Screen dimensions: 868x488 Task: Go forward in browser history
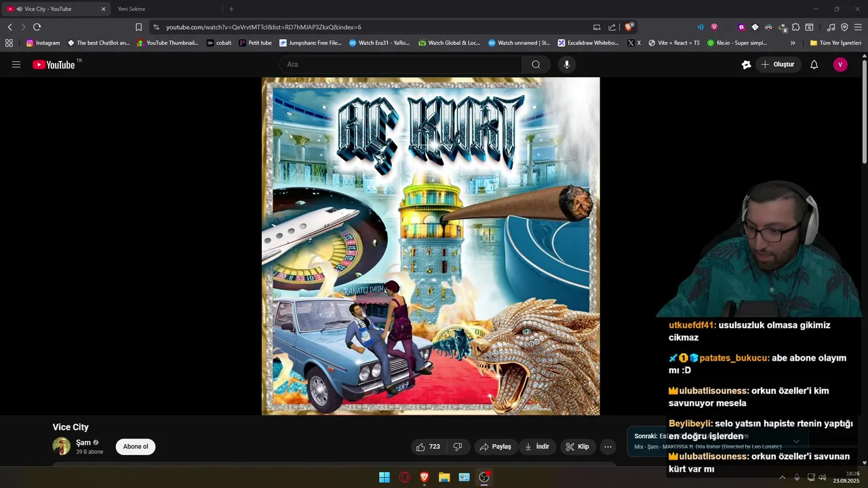pos(23,27)
